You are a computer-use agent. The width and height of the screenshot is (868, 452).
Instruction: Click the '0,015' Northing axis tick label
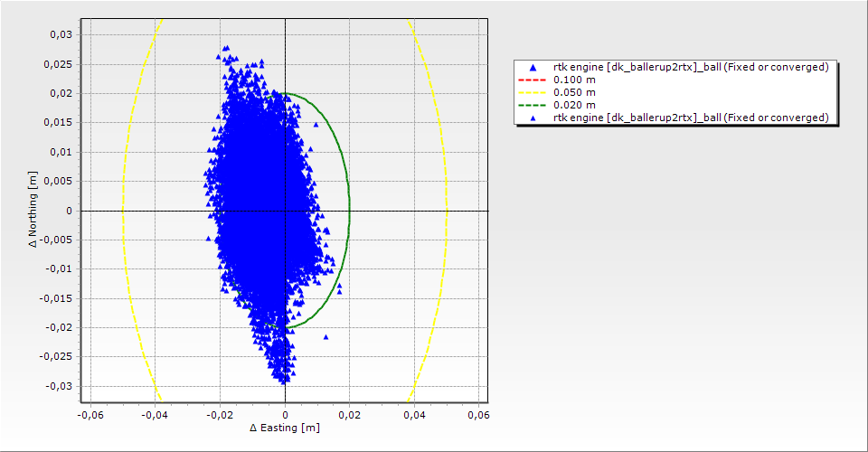pos(58,123)
